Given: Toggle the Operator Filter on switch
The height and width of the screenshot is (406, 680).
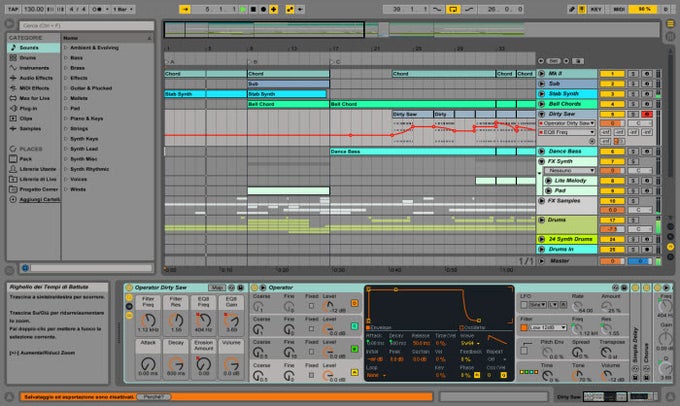Looking at the screenshot, I should (524, 327).
